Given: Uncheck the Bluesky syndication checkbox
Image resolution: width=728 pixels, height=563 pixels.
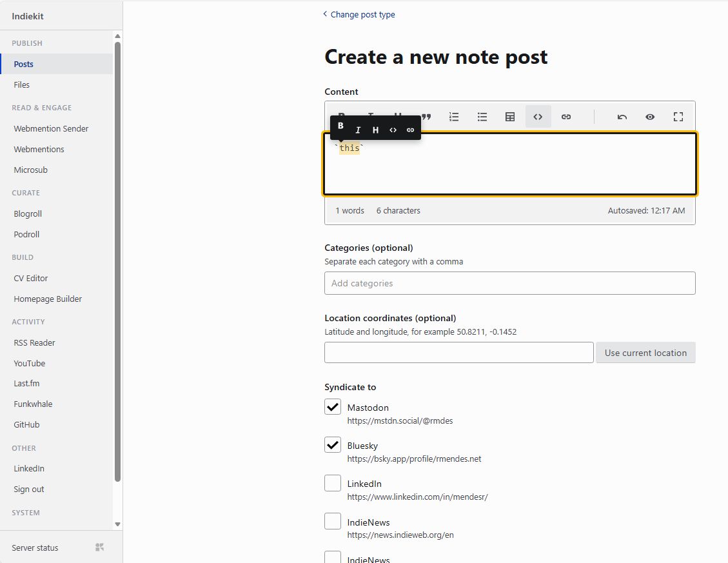Looking at the screenshot, I should tap(333, 445).
